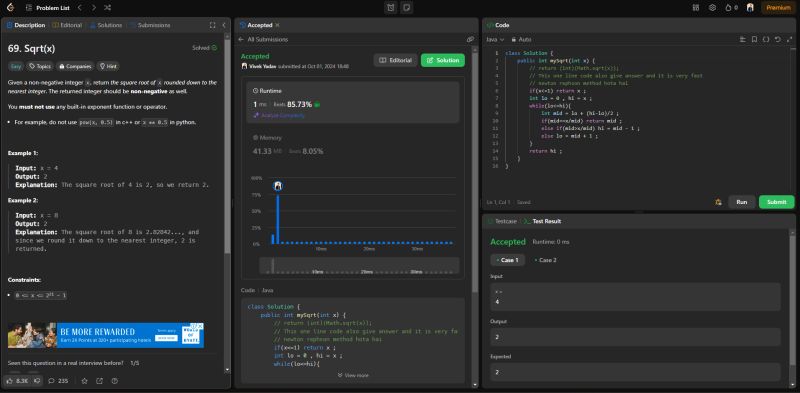This screenshot has width=800, height=393.
Task: Switch to the Test Result tab
Action: pyautogui.click(x=542, y=222)
